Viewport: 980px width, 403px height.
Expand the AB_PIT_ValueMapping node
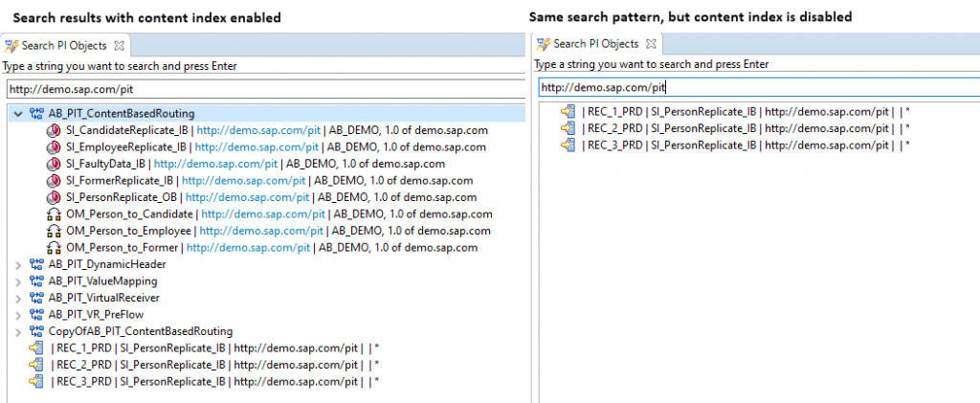coord(18,281)
